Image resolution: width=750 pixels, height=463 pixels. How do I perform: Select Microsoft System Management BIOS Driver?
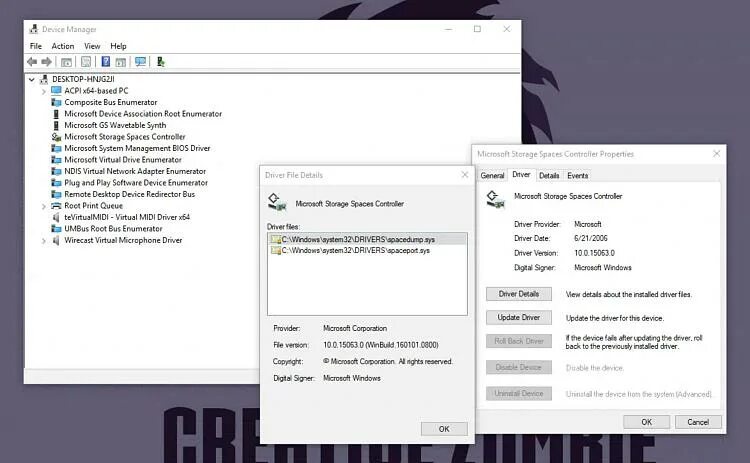click(137, 148)
